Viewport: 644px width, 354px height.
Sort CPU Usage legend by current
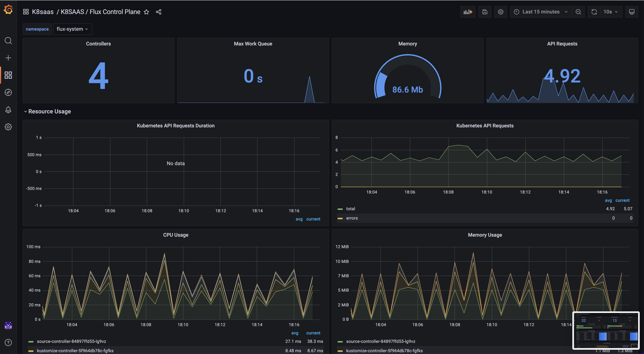coord(313,333)
